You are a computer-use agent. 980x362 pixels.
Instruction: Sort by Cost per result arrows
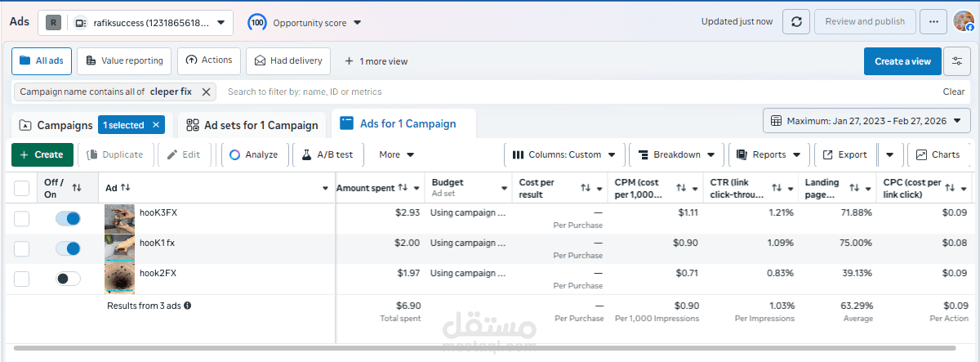[x=586, y=188]
